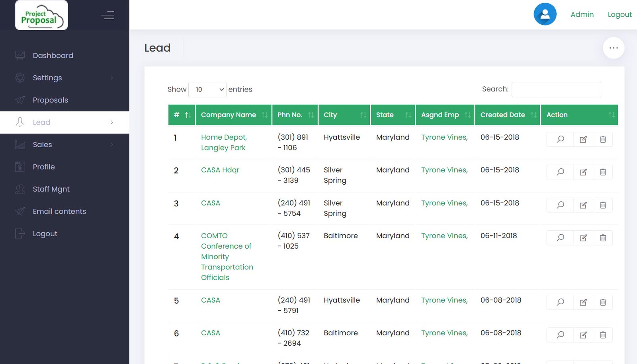637x364 pixels.
Task: Open Dashboard from the sidebar
Action: (x=53, y=55)
